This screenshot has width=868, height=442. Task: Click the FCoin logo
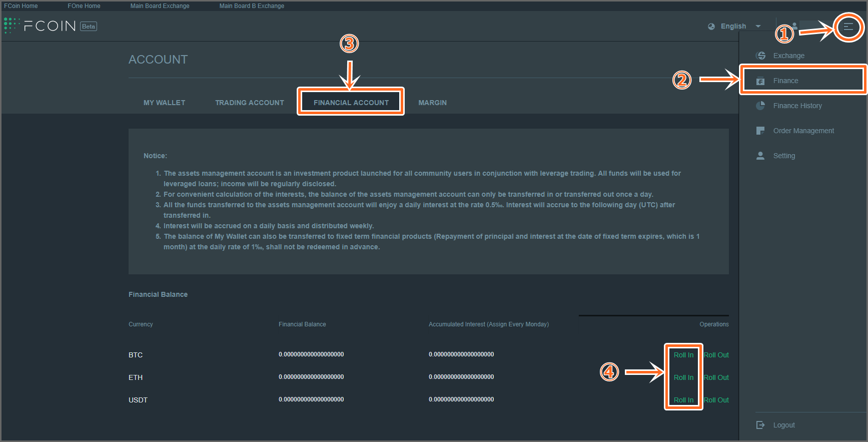pyautogui.click(x=50, y=26)
